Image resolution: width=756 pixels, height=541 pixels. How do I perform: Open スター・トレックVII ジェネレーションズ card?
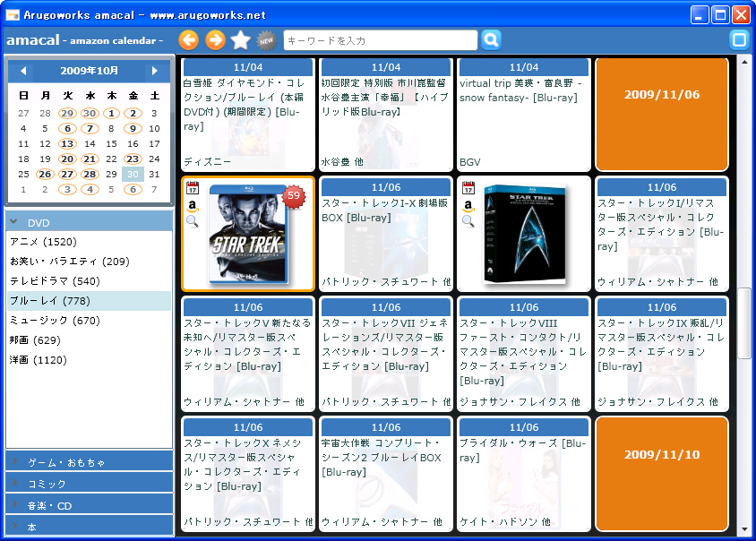click(386, 354)
